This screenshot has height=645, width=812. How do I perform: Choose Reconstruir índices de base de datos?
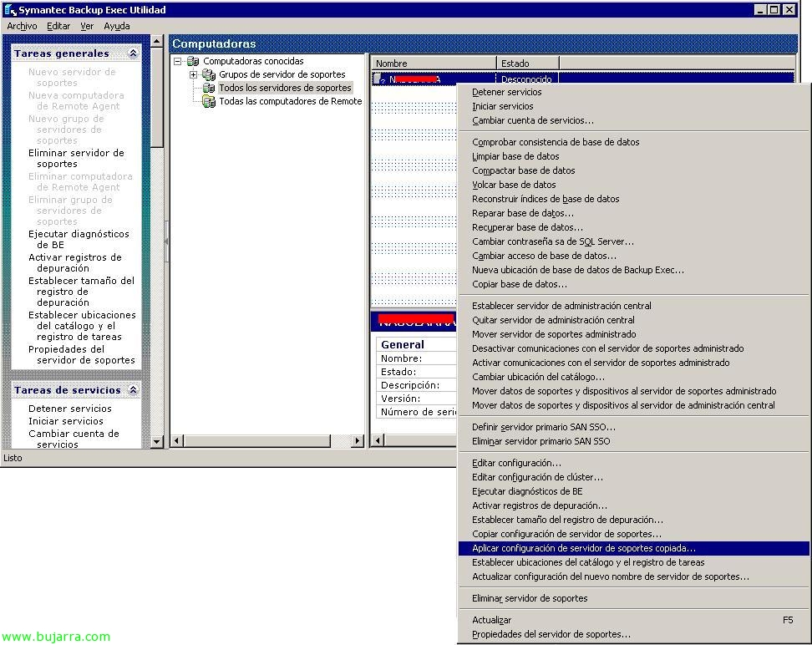click(634, 199)
